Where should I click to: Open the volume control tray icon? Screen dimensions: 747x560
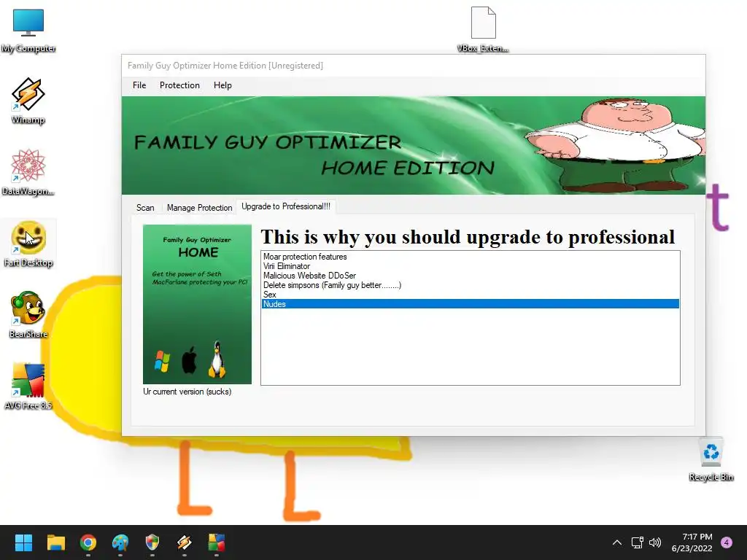[x=655, y=542]
